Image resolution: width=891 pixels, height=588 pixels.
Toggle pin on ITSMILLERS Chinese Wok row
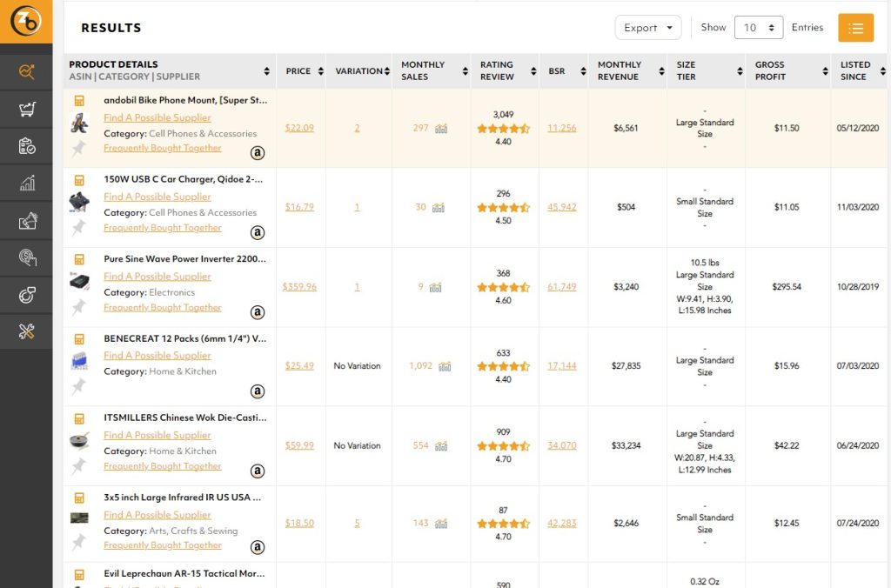(x=79, y=466)
